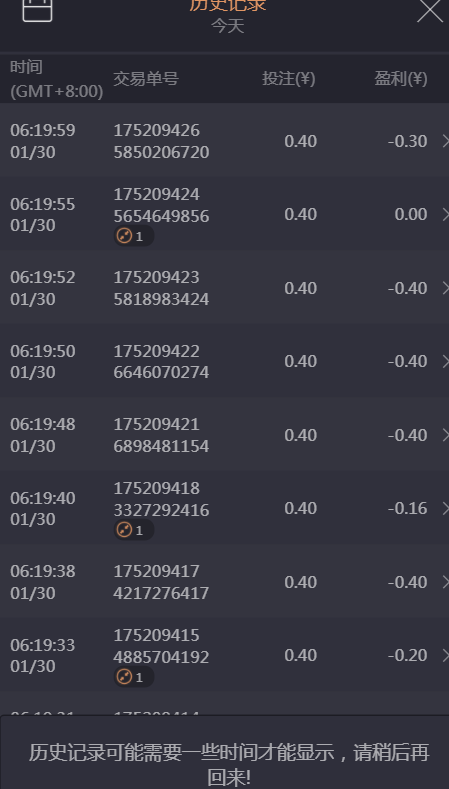Image resolution: width=449 pixels, height=789 pixels.
Task: Click the calendar icon at top left
Action: coord(37,9)
